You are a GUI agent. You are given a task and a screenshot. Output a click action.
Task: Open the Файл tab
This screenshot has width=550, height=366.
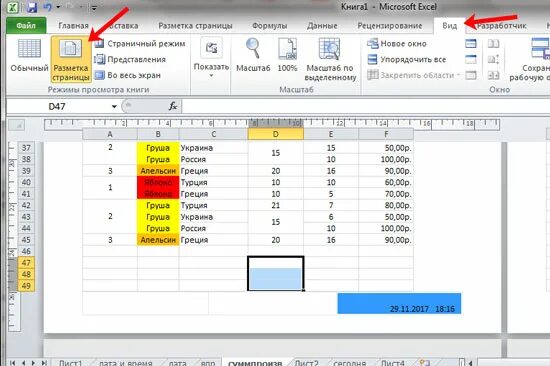pyautogui.click(x=26, y=26)
